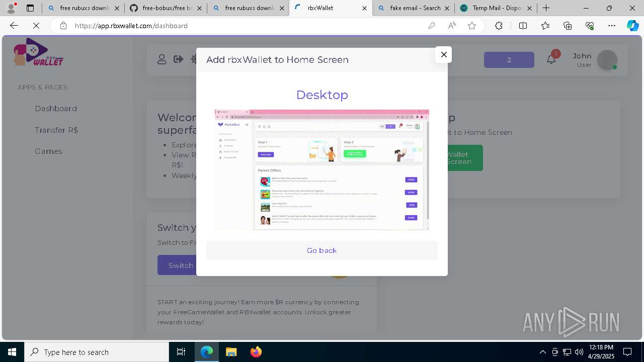644x362 pixels.
Task: Open the Copilot icon
Action: click(x=632, y=26)
